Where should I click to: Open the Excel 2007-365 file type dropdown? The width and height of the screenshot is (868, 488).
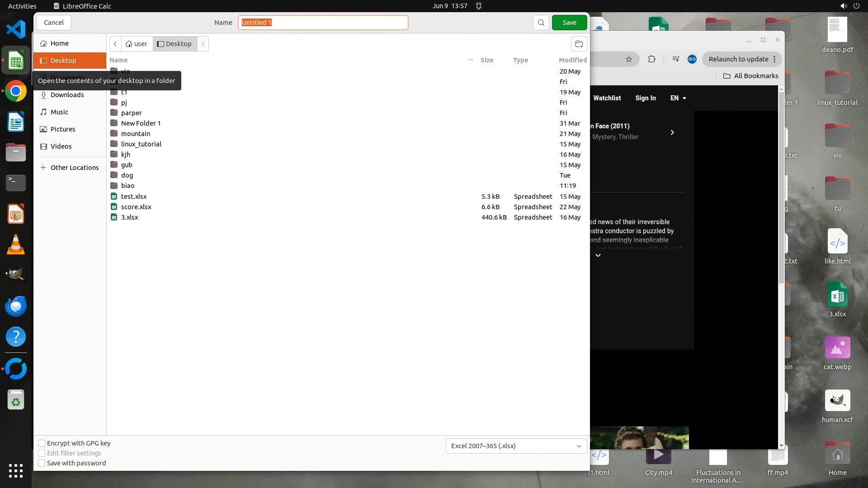[516, 446]
